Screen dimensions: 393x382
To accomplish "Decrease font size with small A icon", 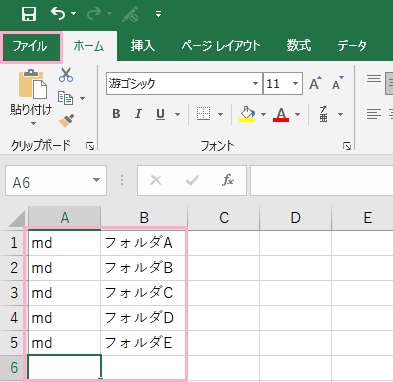I will coord(337,83).
